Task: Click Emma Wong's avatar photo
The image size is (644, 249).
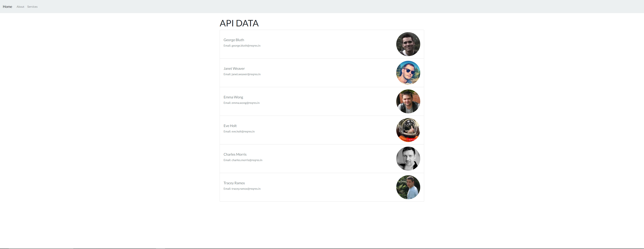Action: [x=408, y=101]
